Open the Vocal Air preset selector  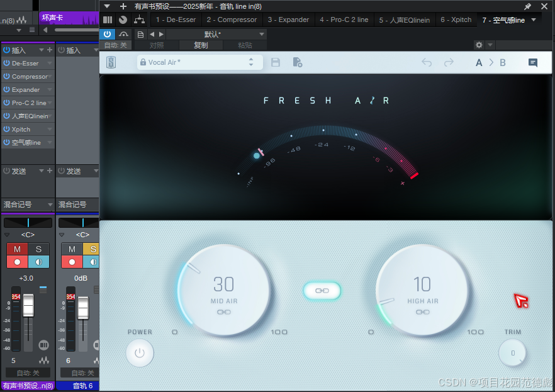(x=199, y=63)
